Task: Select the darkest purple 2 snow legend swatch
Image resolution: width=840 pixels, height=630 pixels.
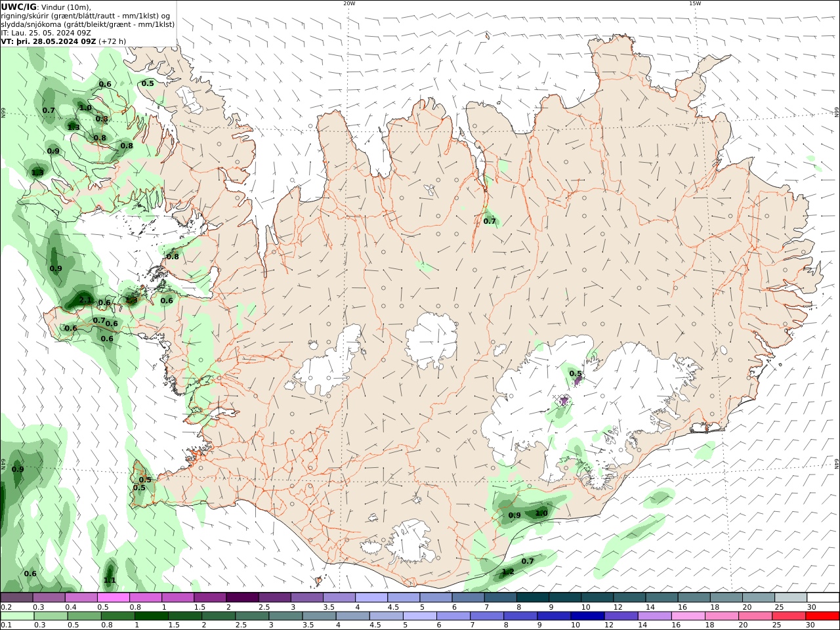Action: tap(242, 598)
